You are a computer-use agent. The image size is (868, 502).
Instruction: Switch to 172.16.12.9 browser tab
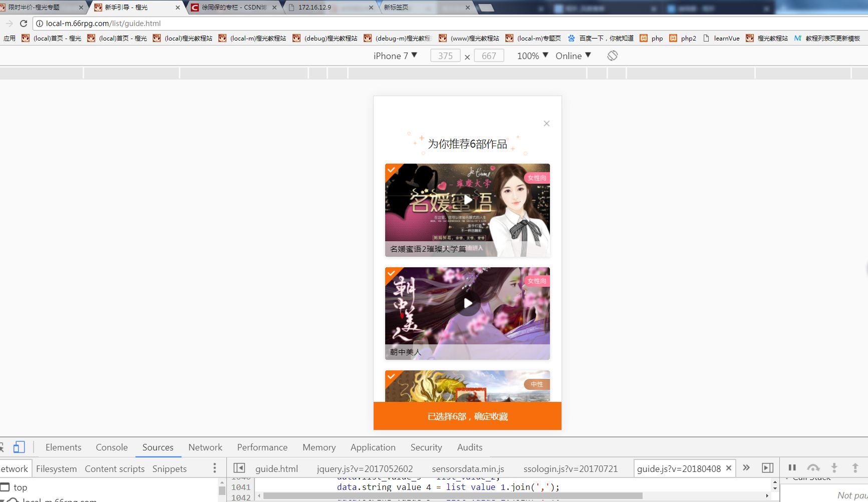click(x=331, y=7)
